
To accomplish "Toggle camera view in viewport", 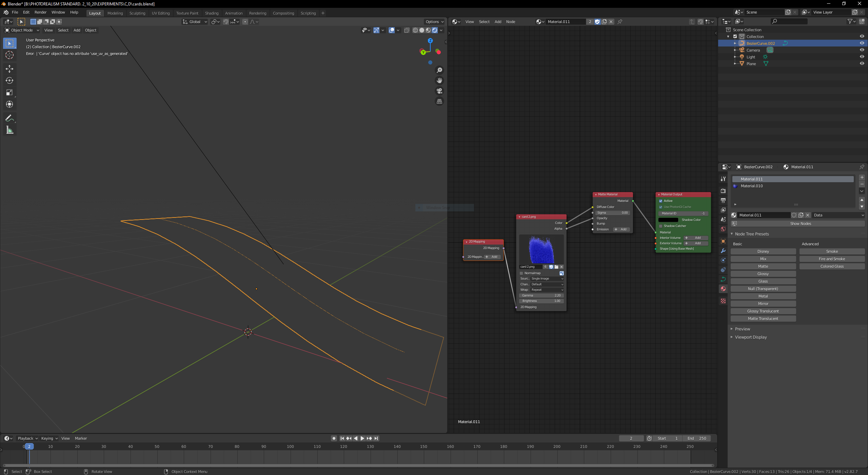I will (439, 91).
